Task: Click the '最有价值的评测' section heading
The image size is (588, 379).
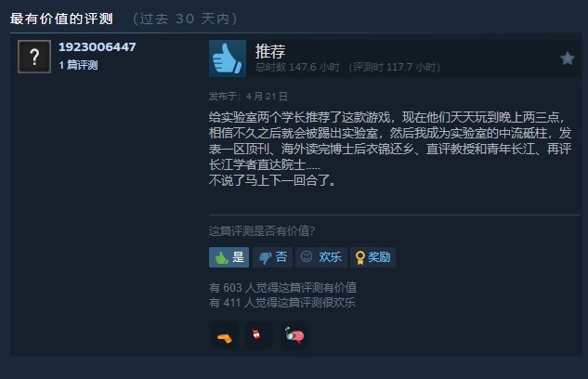Action: pyautogui.click(x=61, y=19)
